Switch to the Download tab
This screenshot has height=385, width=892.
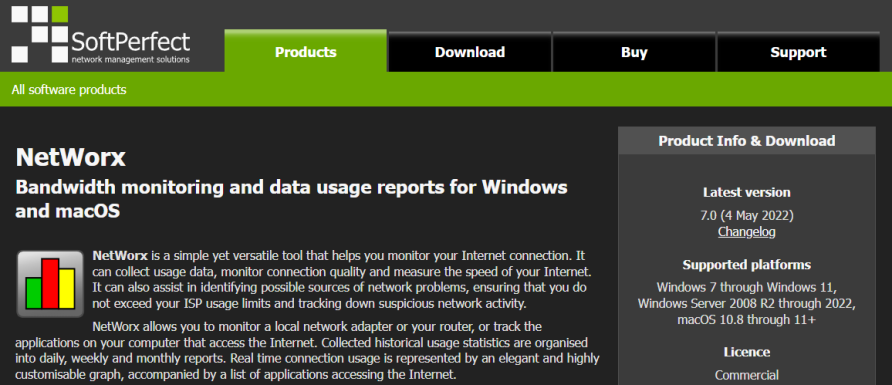(x=469, y=52)
